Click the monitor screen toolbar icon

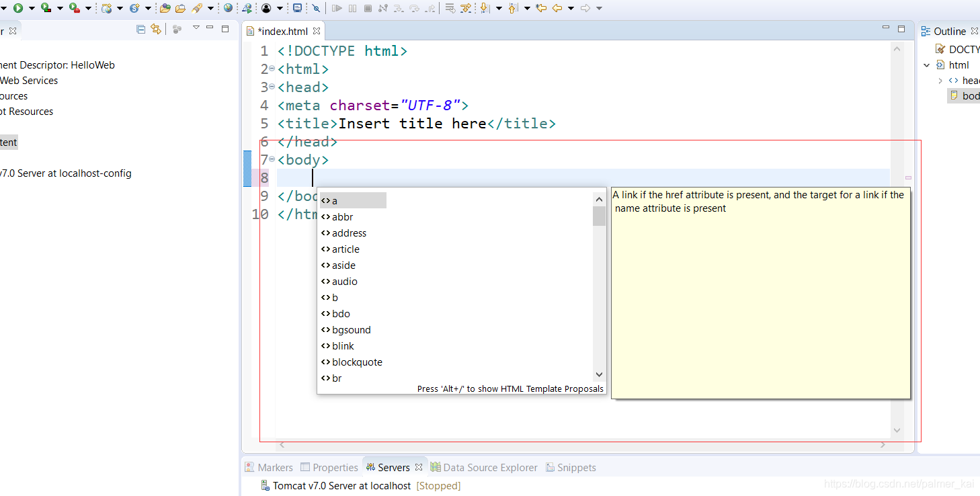click(x=297, y=8)
